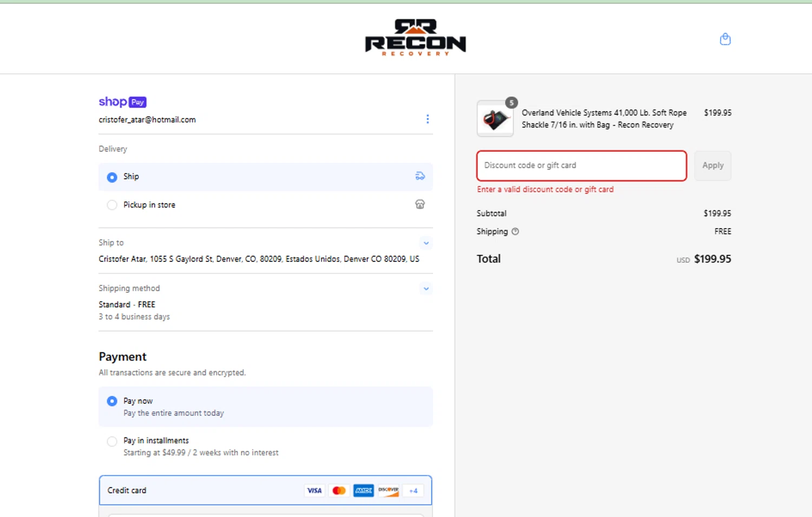
Task: Click the Overland Vehicle Systems product title
Action: (604, 119)
